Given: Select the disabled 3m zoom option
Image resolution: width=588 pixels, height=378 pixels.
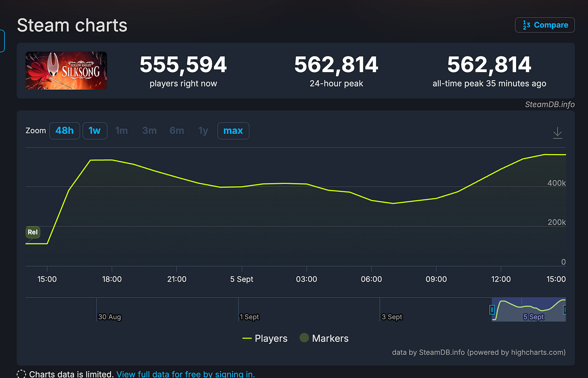Looking at the screenshot, I should coord(149,131).
